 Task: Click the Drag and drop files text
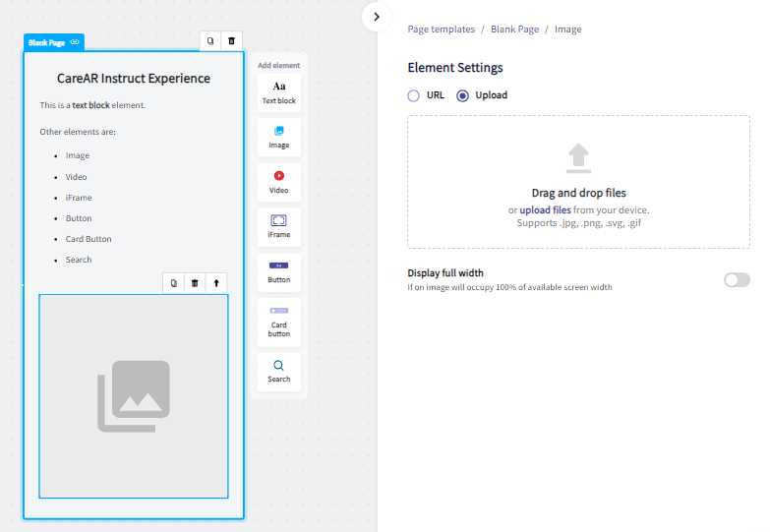pos(578,193)
